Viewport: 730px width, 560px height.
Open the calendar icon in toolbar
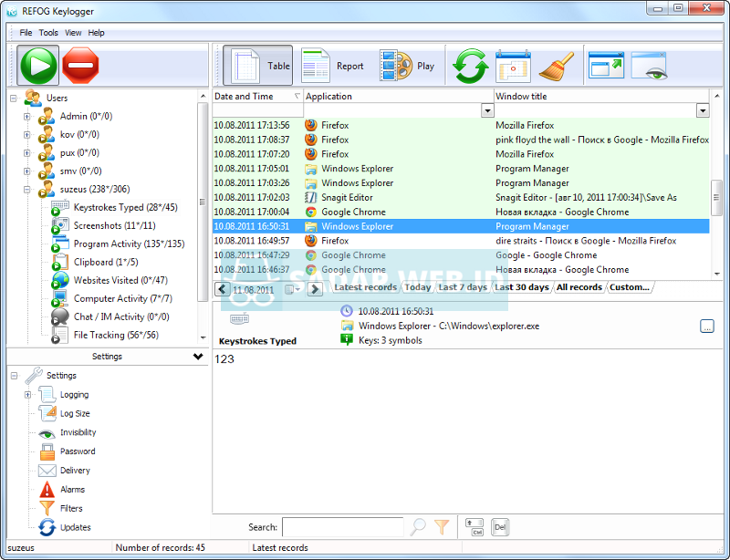pos(513,66)
